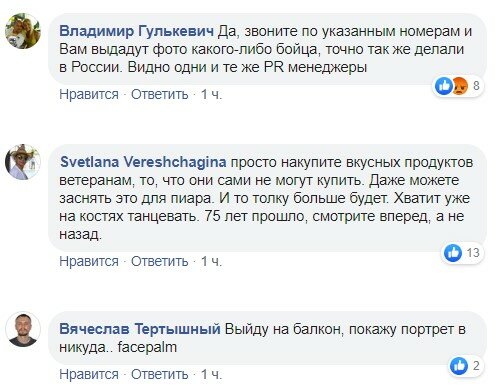Reply to Svetlana's comment via Ответить
This screenshot has width=500, height=392.
(160, 261)
